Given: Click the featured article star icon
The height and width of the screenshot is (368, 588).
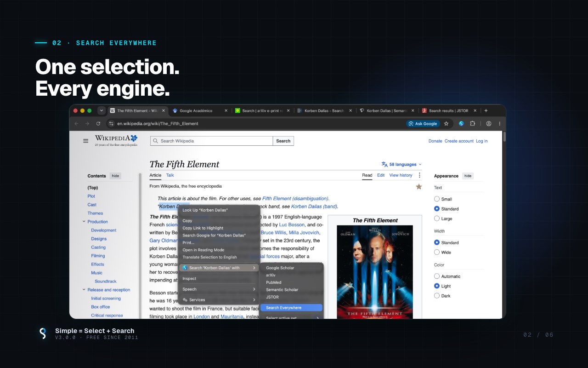Looking at the screenshot, I should point(419,186).
